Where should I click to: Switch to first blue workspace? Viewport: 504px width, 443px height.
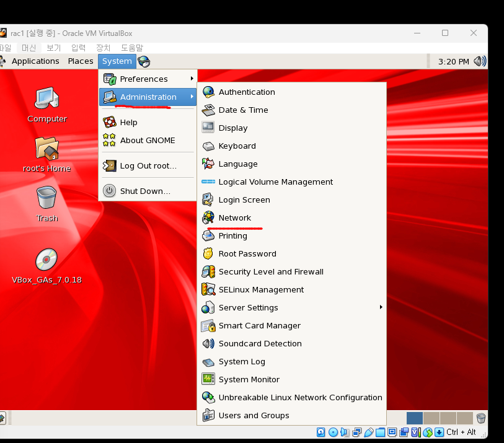tap(415, 418)
